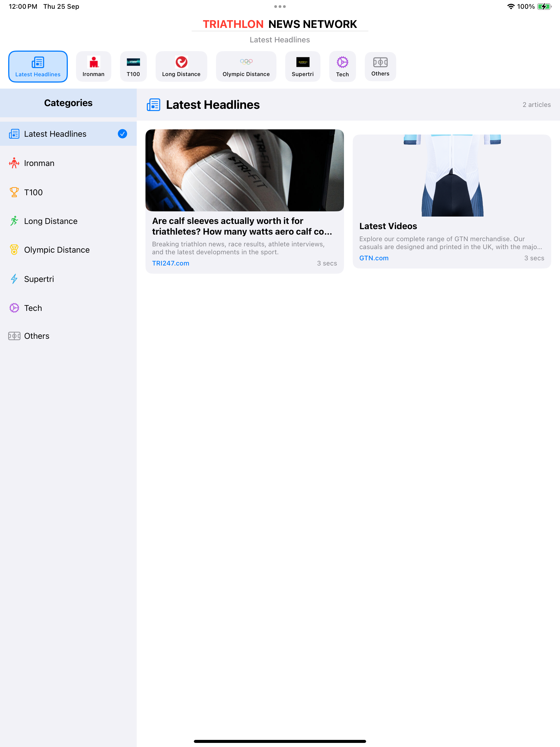Click the newspaper icon in Latest Headlines header
560x747 pixels.
coord(154,105)
